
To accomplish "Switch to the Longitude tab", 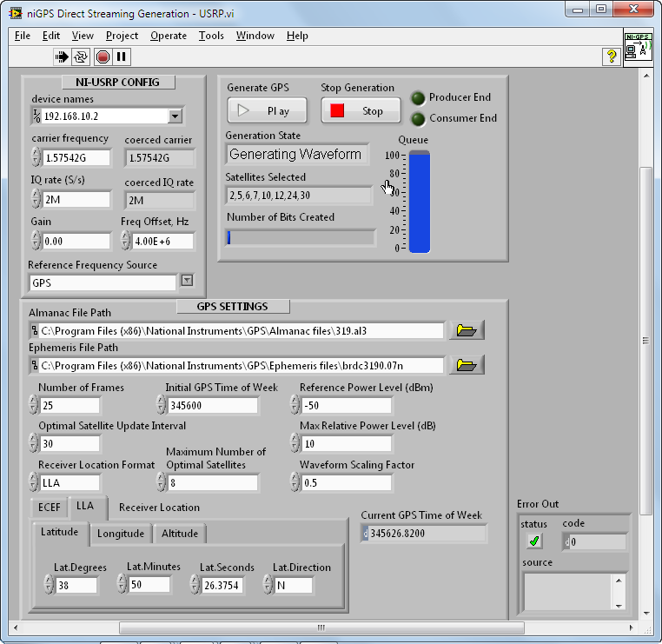I will coord(121,534).
